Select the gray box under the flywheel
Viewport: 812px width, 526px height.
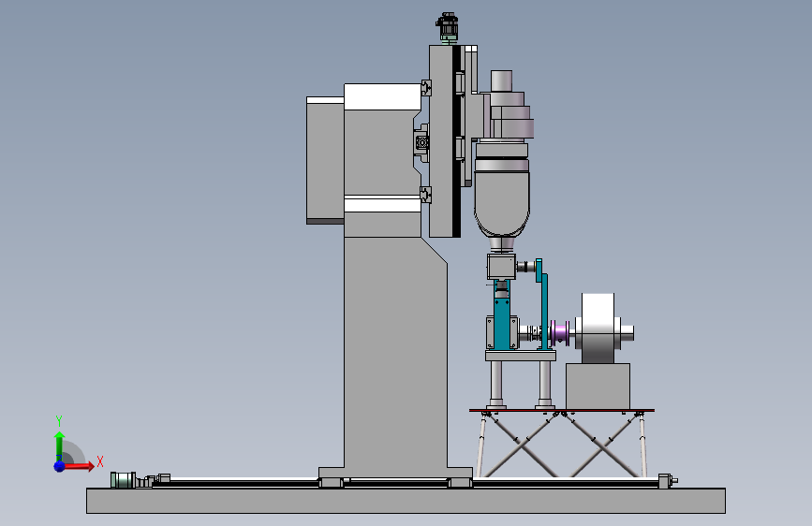point(598,387)
